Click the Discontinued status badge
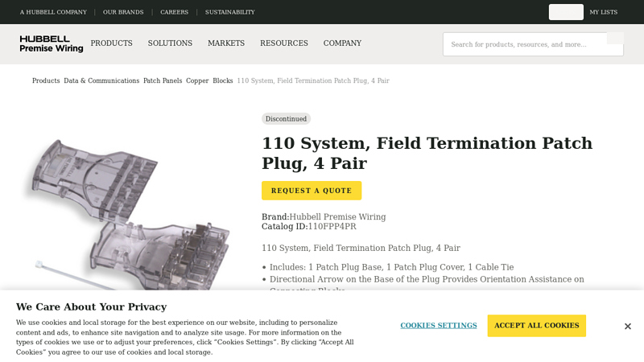 (286, 118)
